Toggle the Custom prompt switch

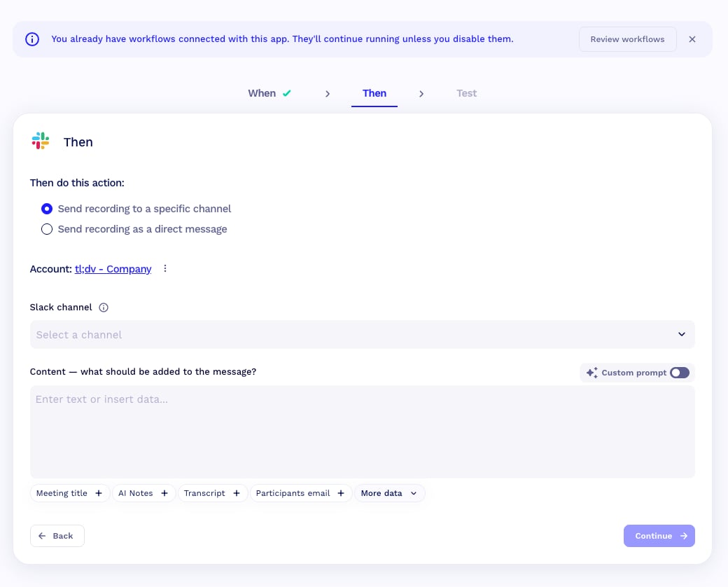(679, 373)
